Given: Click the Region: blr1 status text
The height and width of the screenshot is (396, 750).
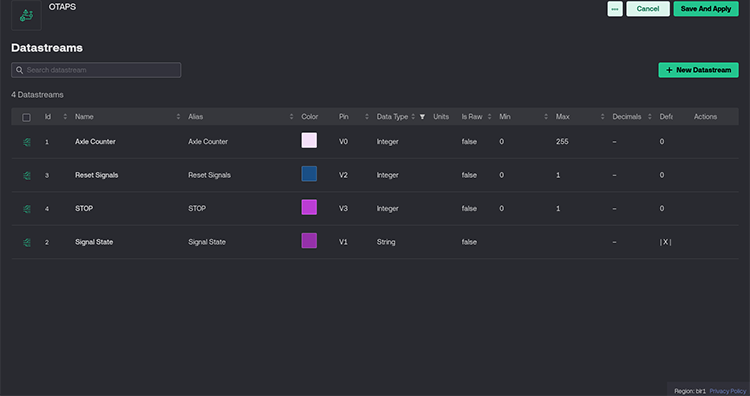Looking at the screenshot, I should click(690, 391).
